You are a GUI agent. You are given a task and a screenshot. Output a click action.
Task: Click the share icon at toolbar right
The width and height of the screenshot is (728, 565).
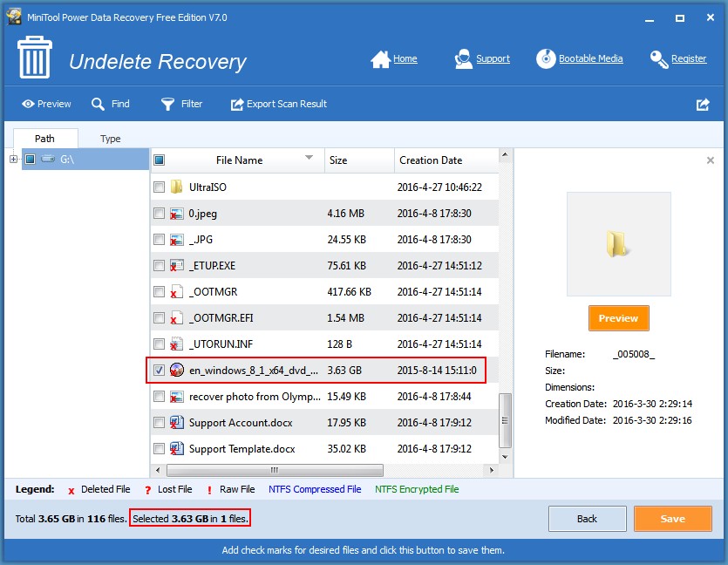coord(703,104)
